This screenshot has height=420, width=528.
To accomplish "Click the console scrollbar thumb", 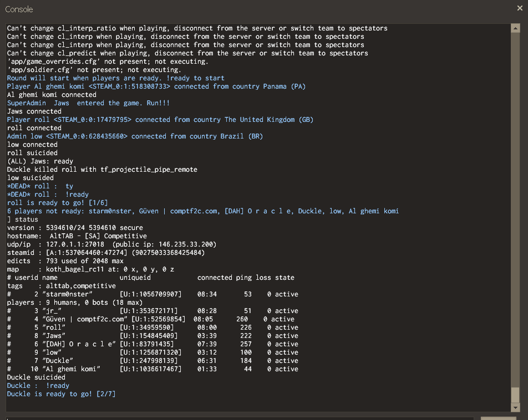I will pos(515,395).
